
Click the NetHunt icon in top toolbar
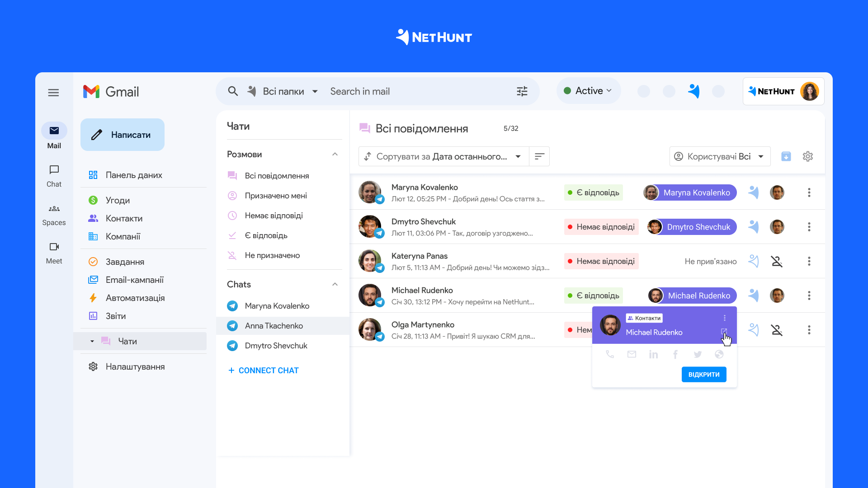[694, 91]
